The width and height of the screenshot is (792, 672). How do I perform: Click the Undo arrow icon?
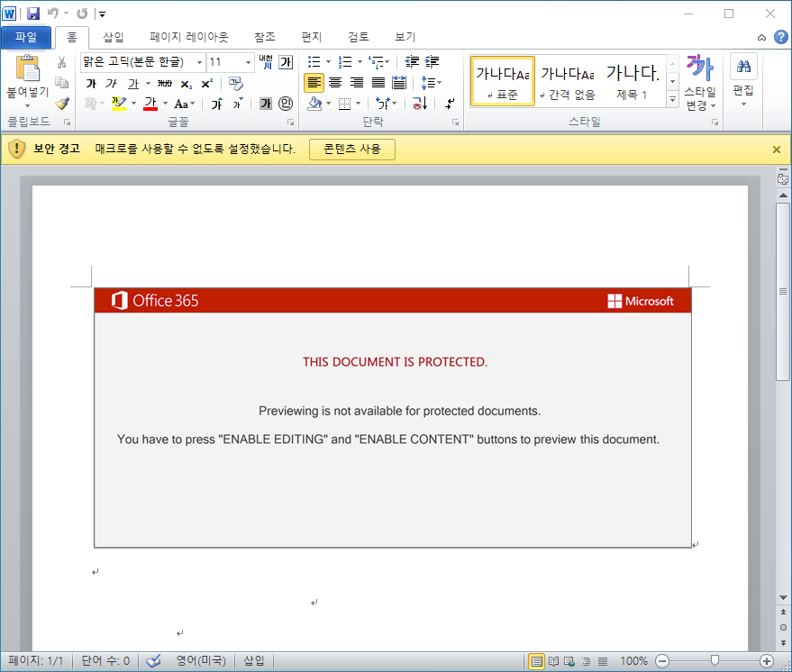(x=52, y=14)
